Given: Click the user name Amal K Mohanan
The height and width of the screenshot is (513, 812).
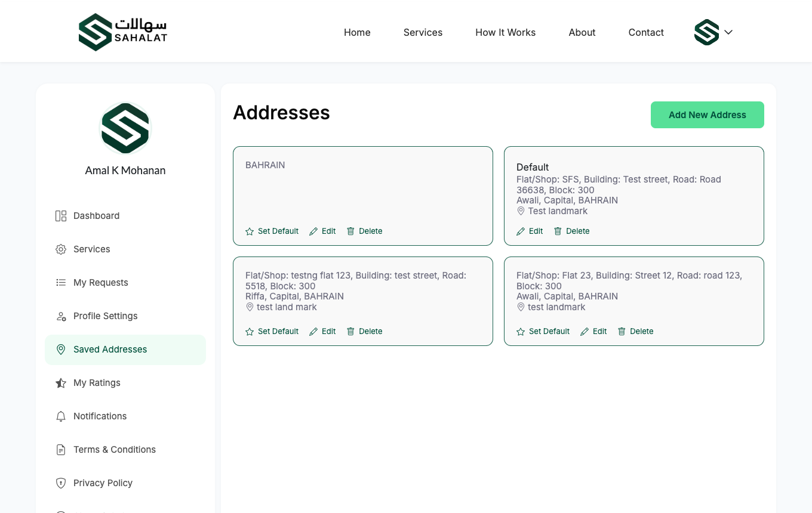Looking at the screenshot, I should point(125,171).
